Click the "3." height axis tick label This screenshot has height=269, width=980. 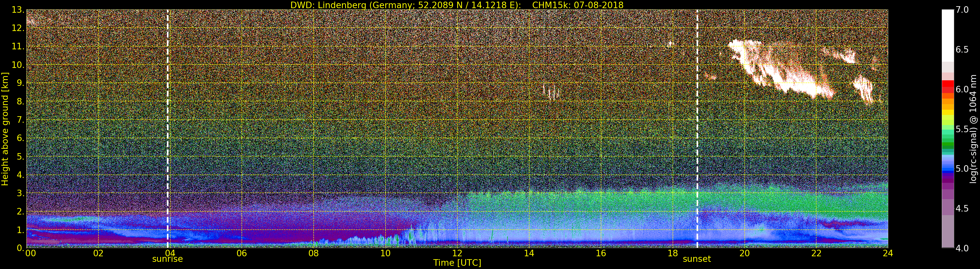(20, 193)
